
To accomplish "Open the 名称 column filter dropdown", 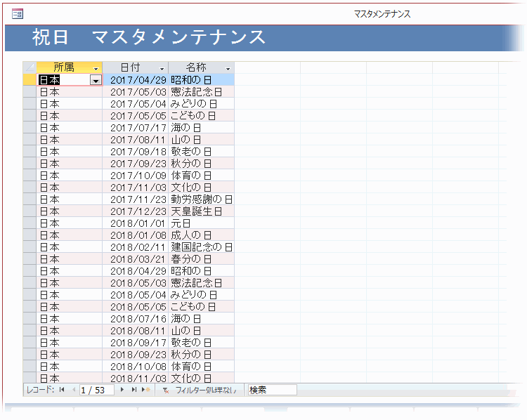I will coord(228,68).
